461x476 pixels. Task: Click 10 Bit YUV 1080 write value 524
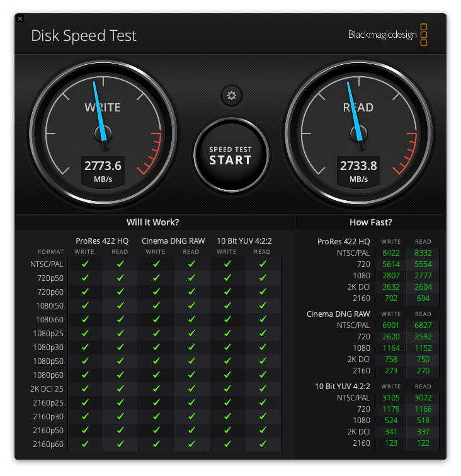pyautogui.click(x=391, y=421)
